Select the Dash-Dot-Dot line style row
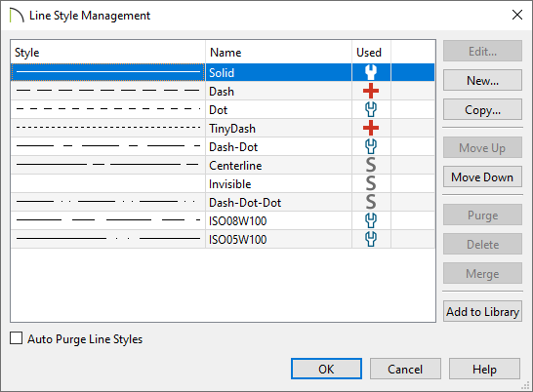The width and height of the screenshot is (533, 392). pos(223,202)
